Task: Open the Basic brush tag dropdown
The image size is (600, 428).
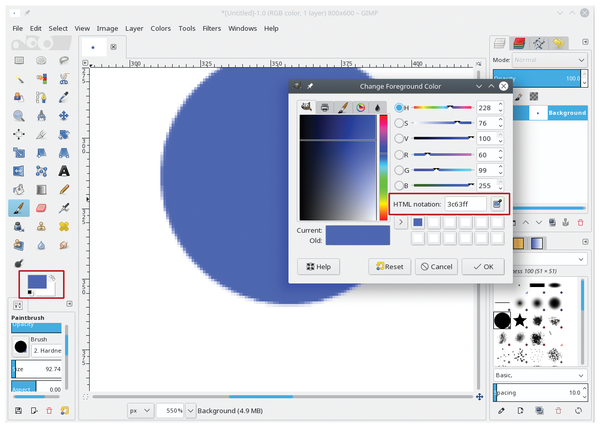Action: pyautogui.click(x=540, y=375)
